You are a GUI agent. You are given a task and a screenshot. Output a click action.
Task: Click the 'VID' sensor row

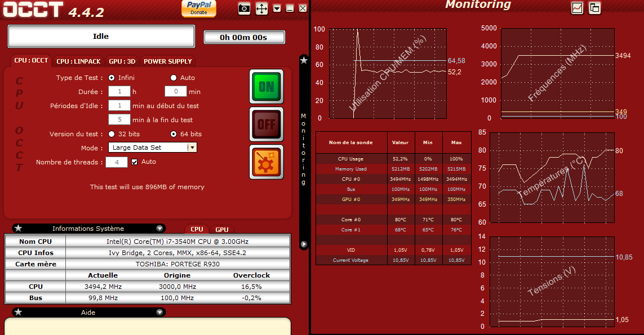click(x=393, y=249)
